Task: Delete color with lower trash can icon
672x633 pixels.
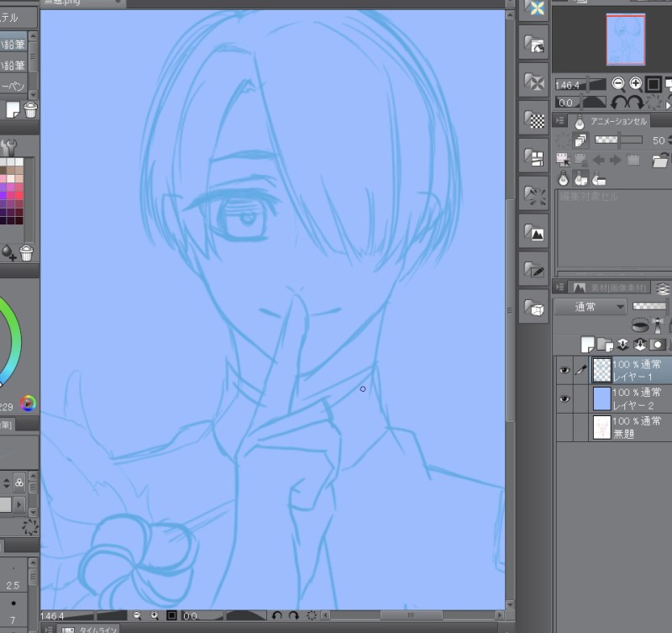Action: pyautogui.click(x=26, y=252)
